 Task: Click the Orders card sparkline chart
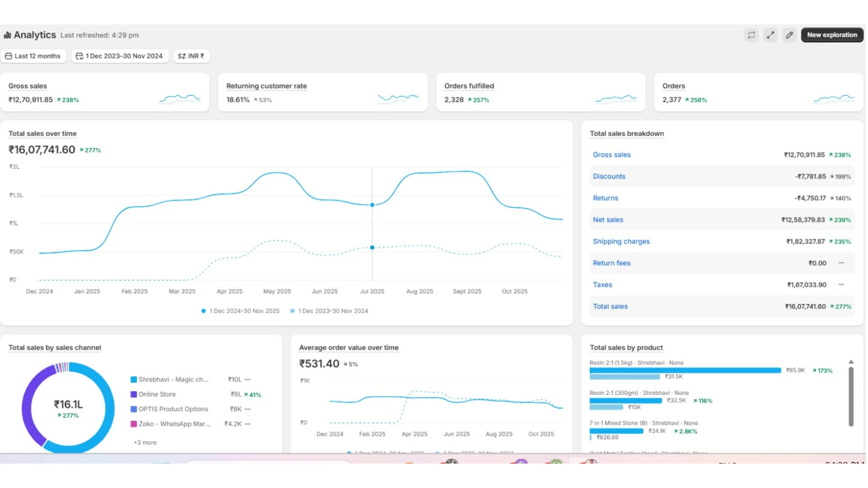[834, 99]
